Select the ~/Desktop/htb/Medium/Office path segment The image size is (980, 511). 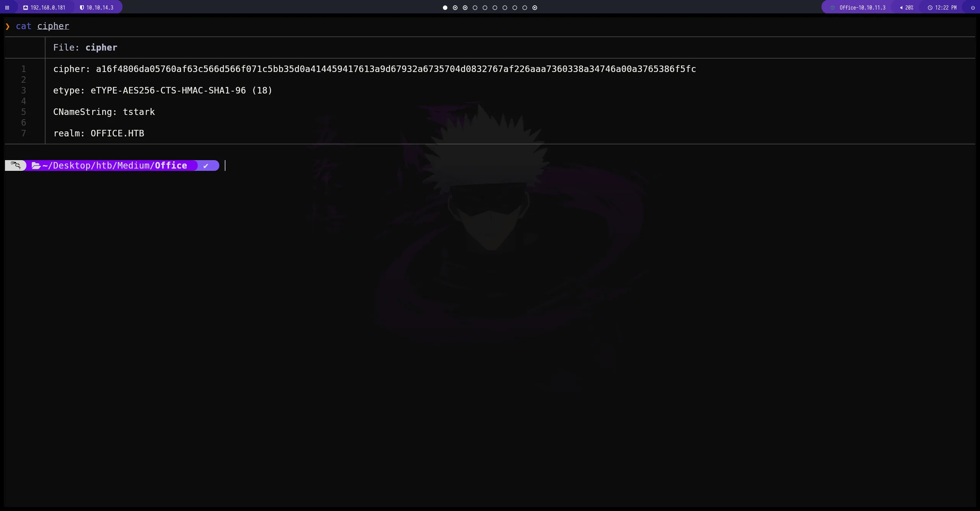(115, 165)
